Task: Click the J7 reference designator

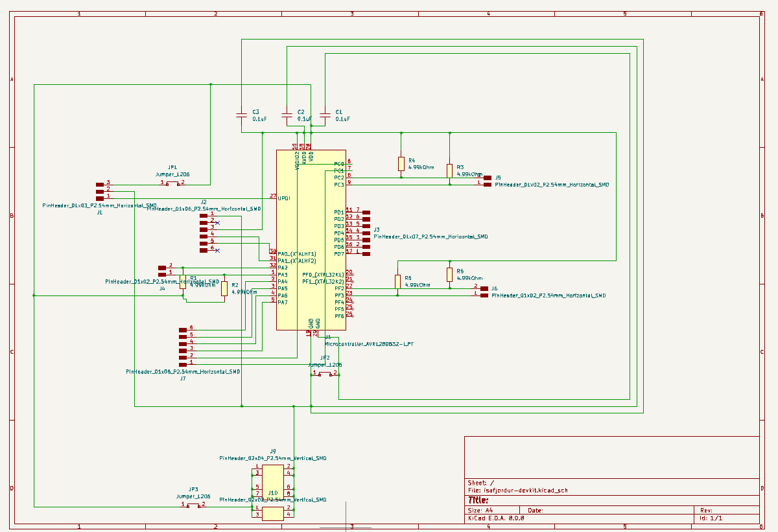Action: 183,378
